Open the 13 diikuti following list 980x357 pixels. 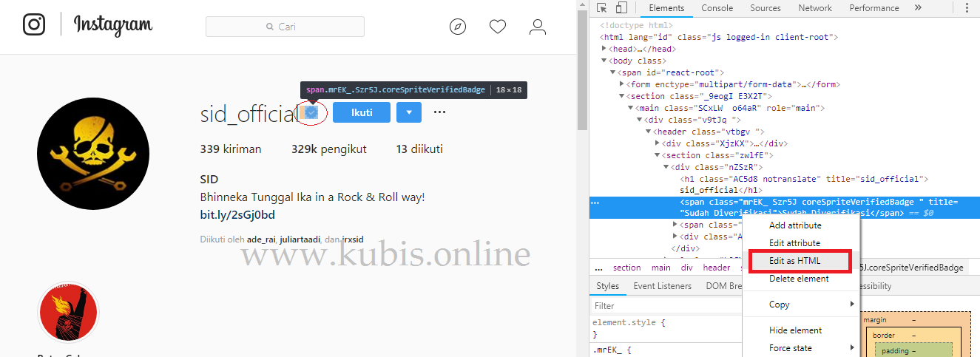419,149
